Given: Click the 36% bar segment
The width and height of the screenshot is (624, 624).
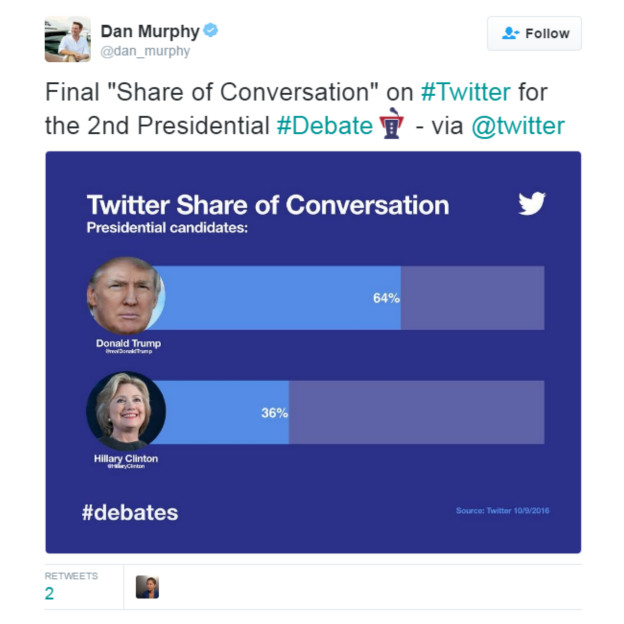Looking at the screenshot, I should pos(221,412).
